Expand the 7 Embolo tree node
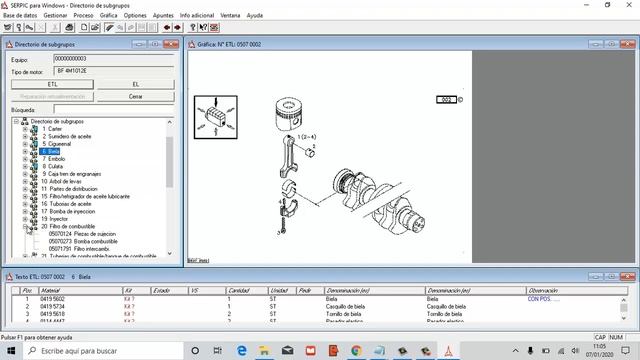 click(25, 159)
